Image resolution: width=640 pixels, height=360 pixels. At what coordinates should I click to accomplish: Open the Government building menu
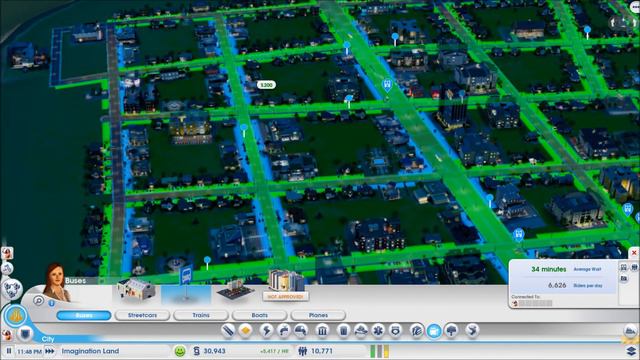pyautogui.click(x=322, y=330)
